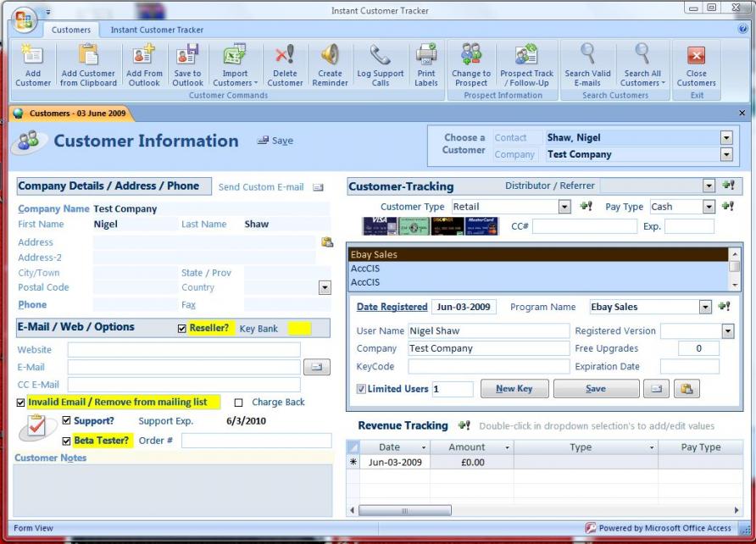Click the clipboard button next to tracking Save
The image size is (756, 544).
coord(687,388)
